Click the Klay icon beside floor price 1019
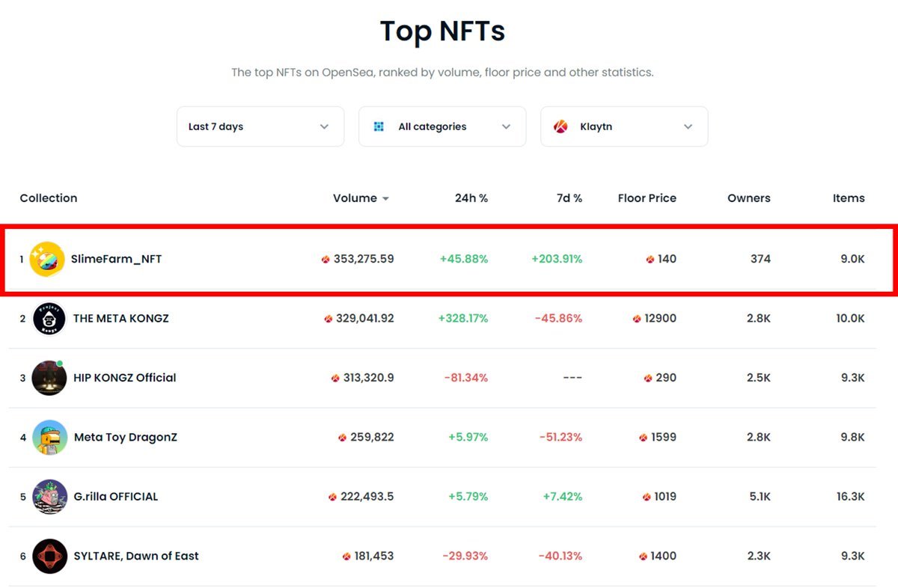Image resolution: width=898 pixels, height=588 pixels. coord(647,497)
